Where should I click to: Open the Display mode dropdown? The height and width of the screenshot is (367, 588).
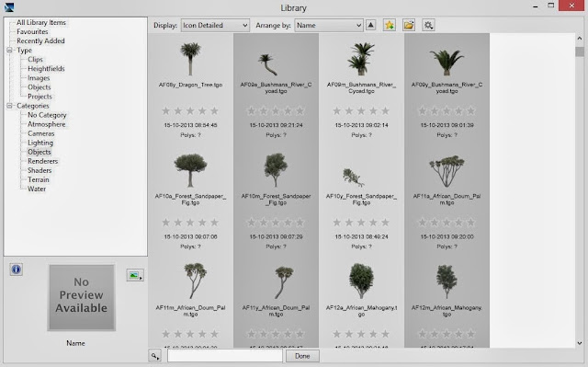click(x=215, y=25)
